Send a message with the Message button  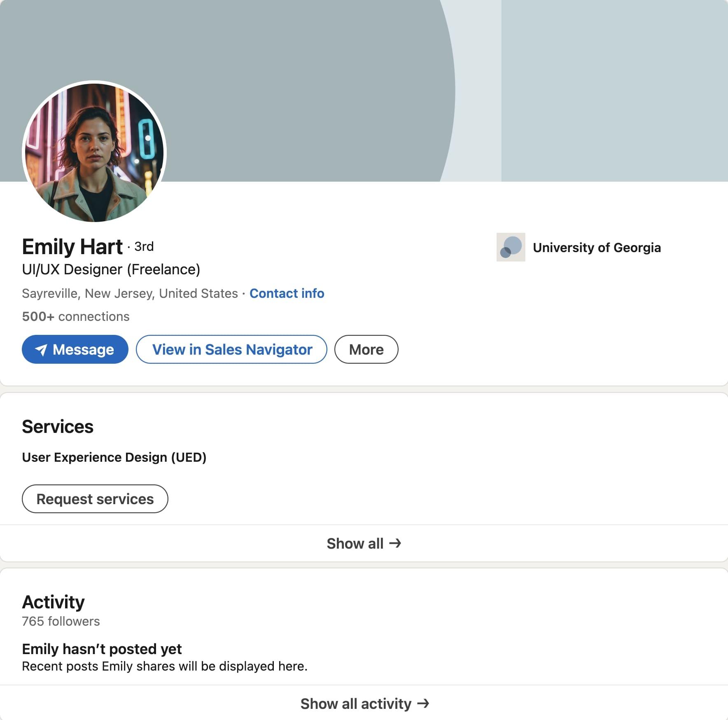tap(75, 349)
